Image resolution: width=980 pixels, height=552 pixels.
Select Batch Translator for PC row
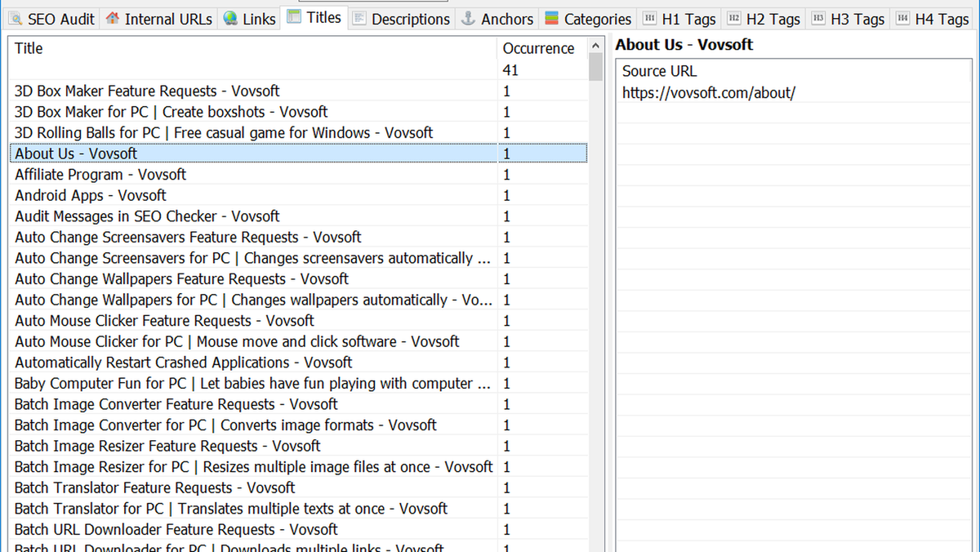pos(298,509)
